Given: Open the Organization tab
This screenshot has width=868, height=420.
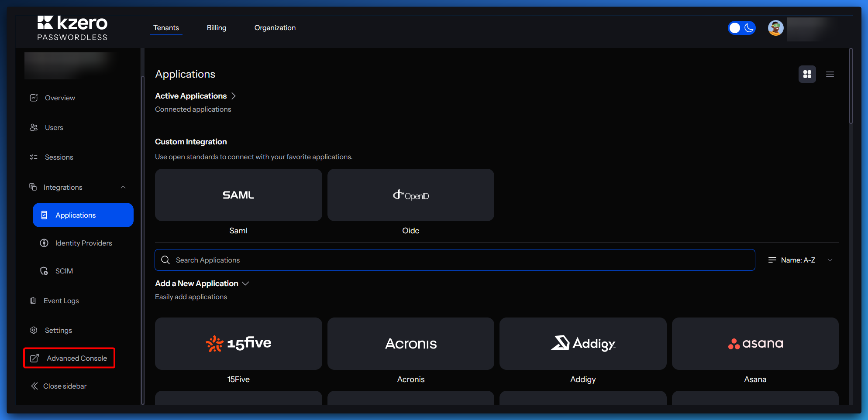Looking at the screenshot, I should click(x=275, y=27).
